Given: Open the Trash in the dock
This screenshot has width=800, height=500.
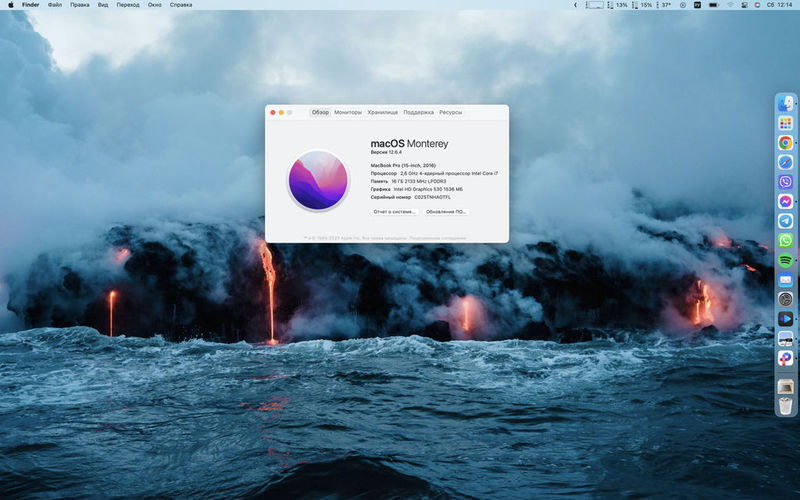Looking at the screenshot, I should pos(785,406).
